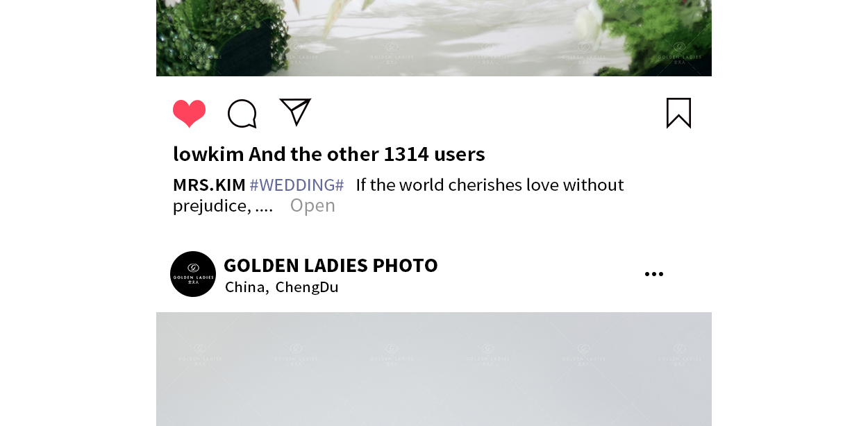Open the Golden Ladies profile avatar
Image resolution: width=868 pixels, height=426 pixels.
[x=193, y=274]
